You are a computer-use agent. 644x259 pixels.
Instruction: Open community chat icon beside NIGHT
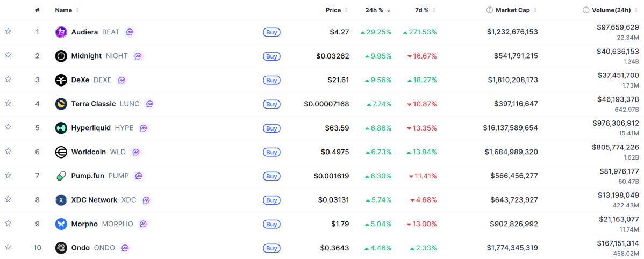coord(138,56)
